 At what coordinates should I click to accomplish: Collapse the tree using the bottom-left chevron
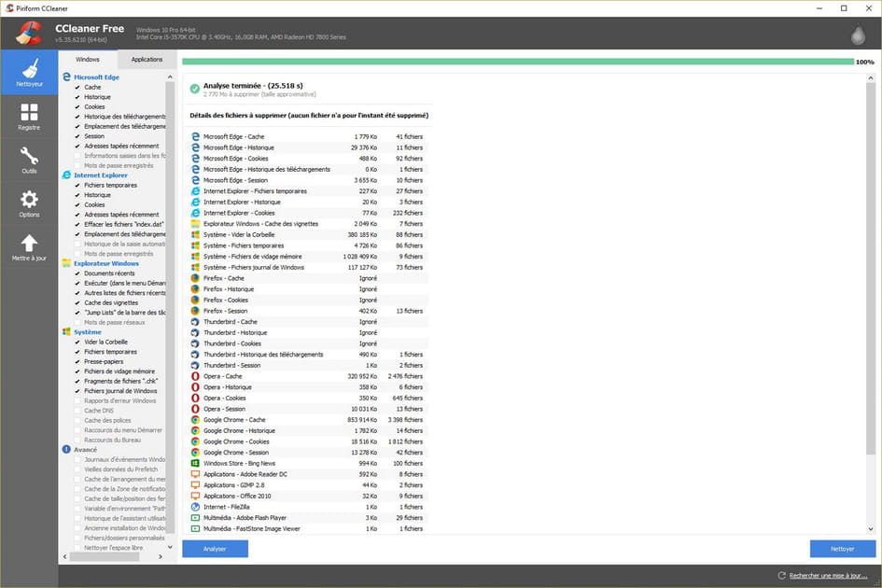64,555
